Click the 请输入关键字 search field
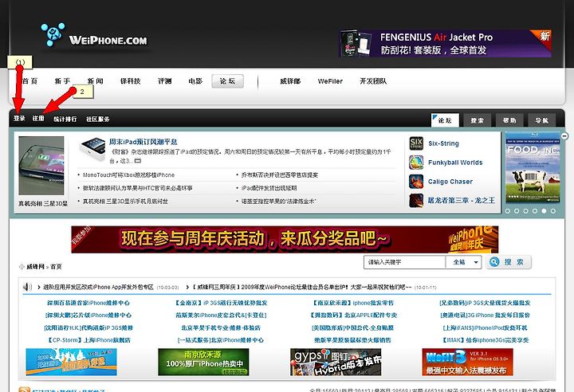Screen dimensions: 574x392 tap(404, 262)
